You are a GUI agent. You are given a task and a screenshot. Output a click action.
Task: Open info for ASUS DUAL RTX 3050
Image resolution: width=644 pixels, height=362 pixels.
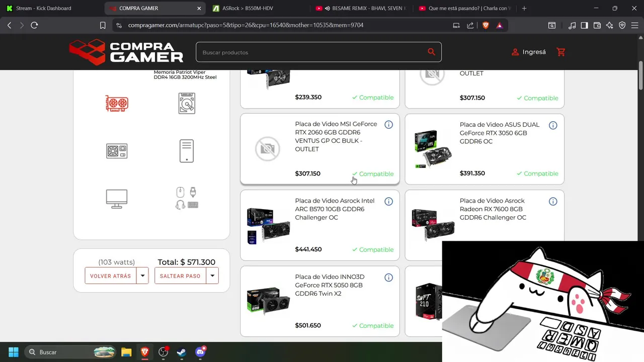[553, 125]
